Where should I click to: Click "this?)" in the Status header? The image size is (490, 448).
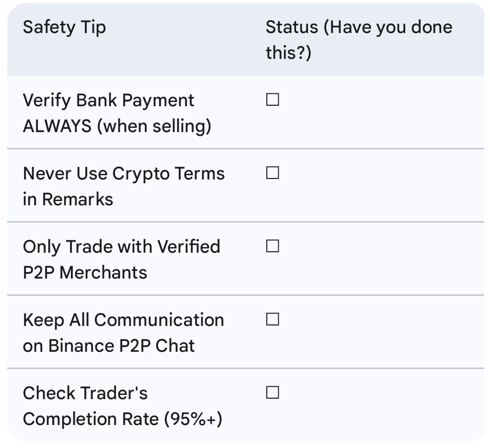tap(288, 53)
